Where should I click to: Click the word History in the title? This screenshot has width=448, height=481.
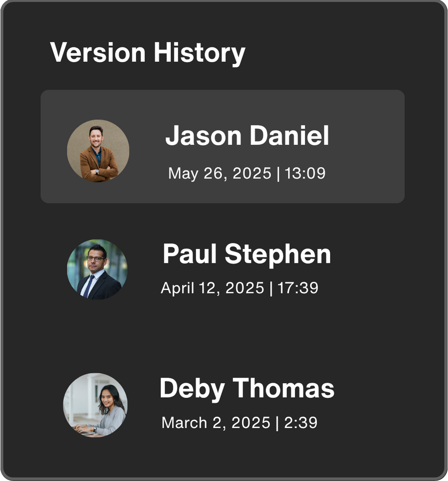pos(199,53)
